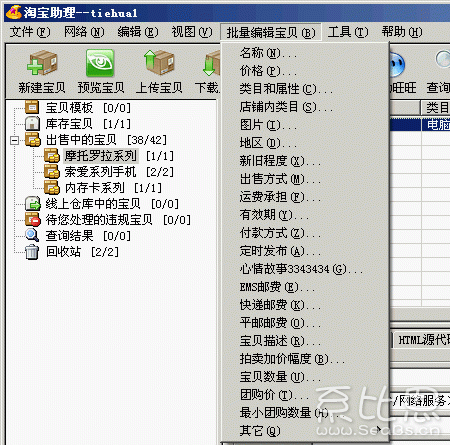Click the 索爱系列手机 folder icon
Viewport: 450px width, 445px height.
[52, 172]
